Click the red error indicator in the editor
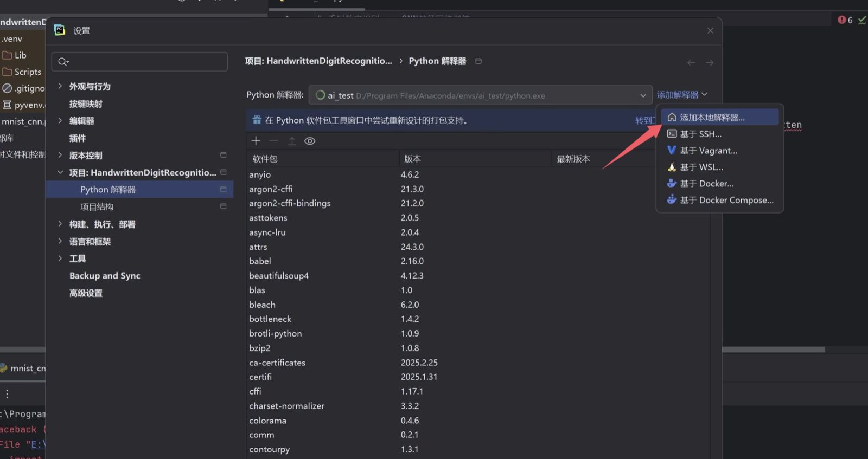Viewport: 868px width, 459px height. coord(845,20)
